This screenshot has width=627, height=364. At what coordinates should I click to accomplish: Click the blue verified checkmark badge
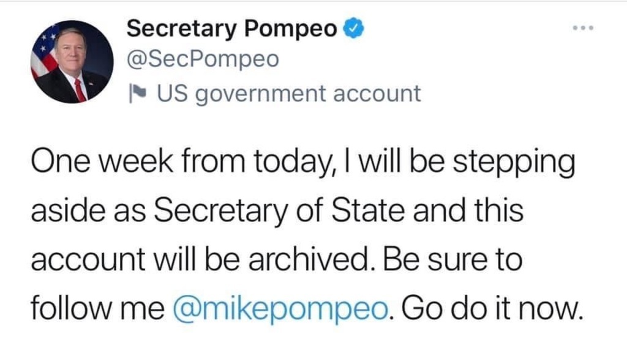click(x=354, y=28)
